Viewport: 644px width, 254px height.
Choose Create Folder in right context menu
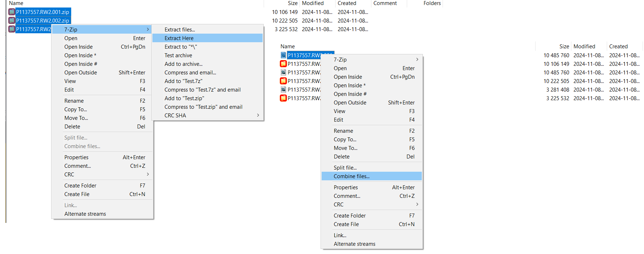click(372, 215)
